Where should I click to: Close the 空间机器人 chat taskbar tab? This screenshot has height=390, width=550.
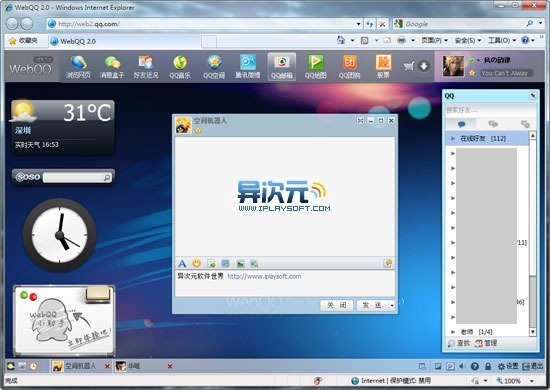click(x=107, y=367)
